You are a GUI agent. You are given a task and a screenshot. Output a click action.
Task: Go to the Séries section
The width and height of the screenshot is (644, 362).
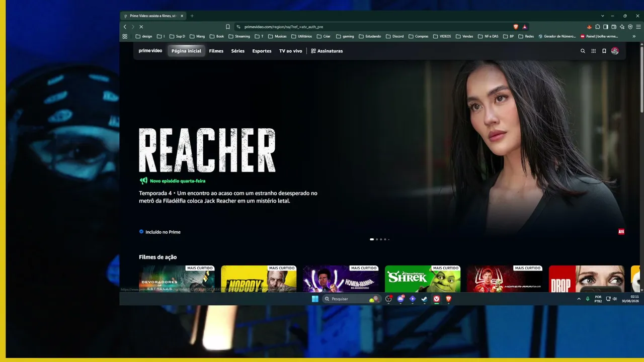(238, 51)
